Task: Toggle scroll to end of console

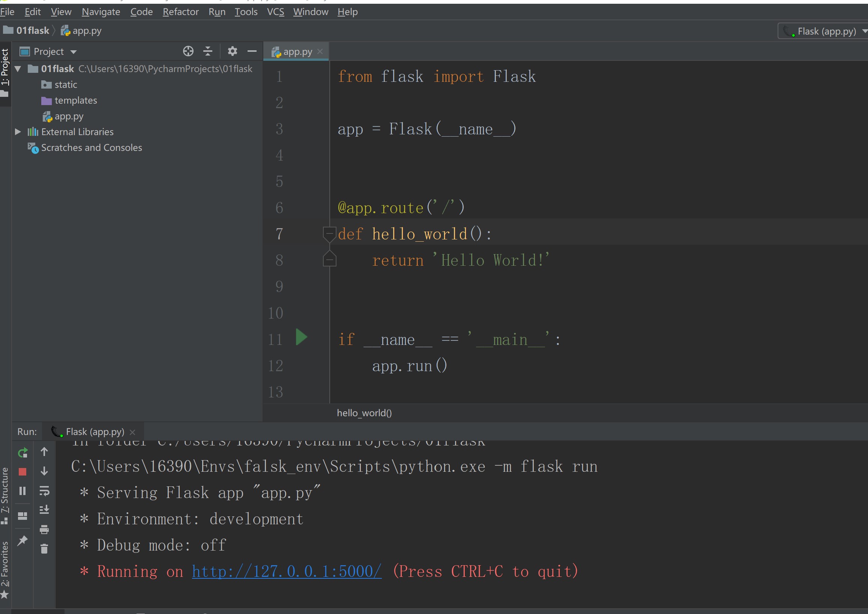Action: point(44,510)
